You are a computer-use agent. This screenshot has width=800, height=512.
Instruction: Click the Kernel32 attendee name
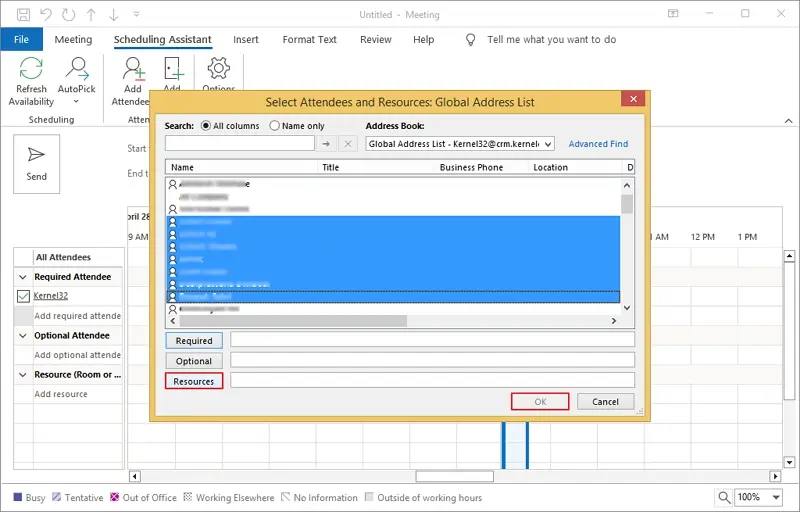point(51,296)
